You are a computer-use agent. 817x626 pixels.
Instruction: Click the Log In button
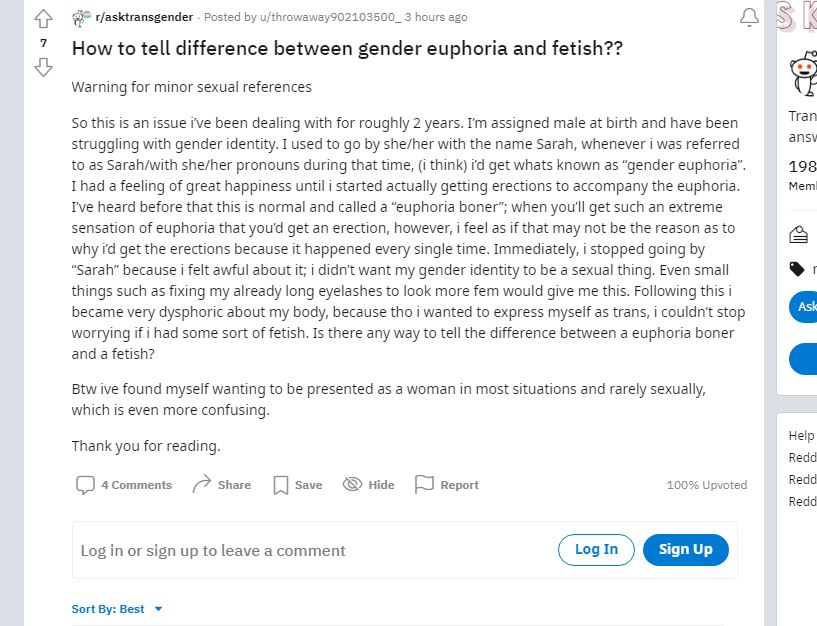pos(596,549)
